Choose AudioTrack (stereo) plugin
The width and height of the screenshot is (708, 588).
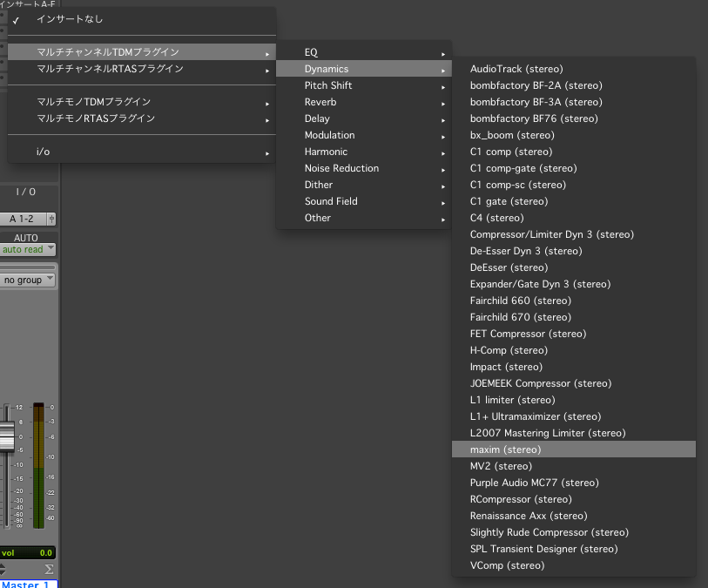[x=574, y=69]
